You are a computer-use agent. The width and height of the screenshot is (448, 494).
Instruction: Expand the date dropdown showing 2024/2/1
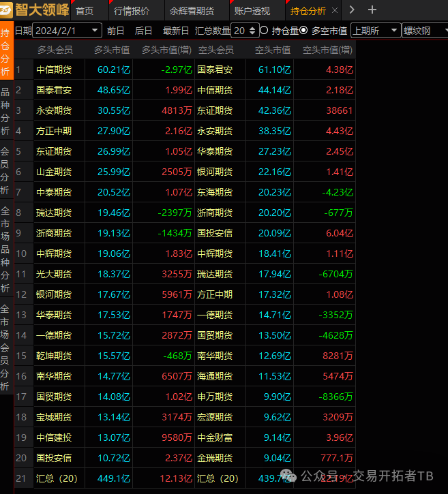click(x=94, y=31)
